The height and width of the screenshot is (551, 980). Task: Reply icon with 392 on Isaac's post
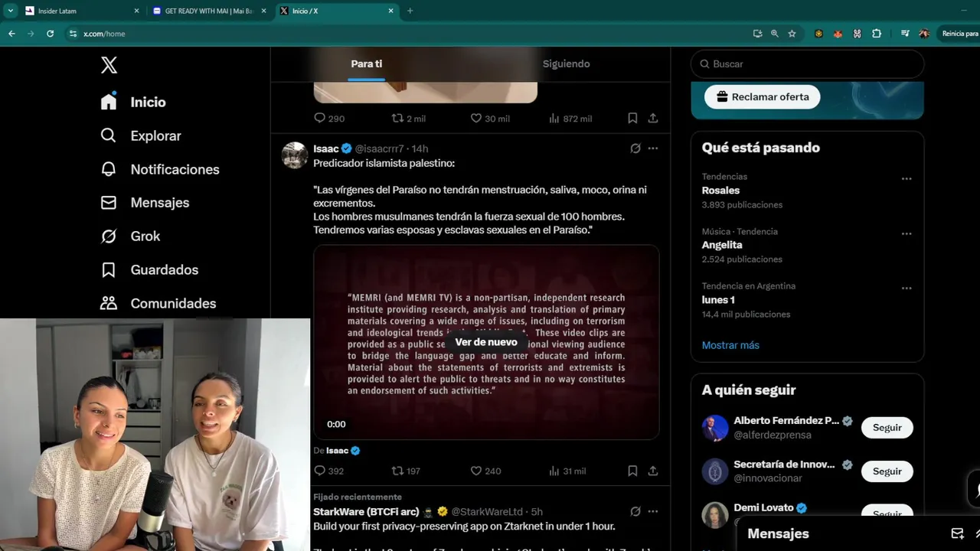point(320,471)
